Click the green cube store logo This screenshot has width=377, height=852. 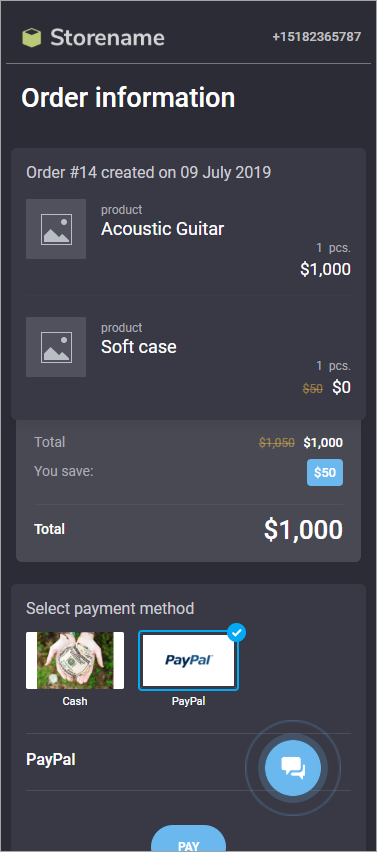(x=32, y=37)
